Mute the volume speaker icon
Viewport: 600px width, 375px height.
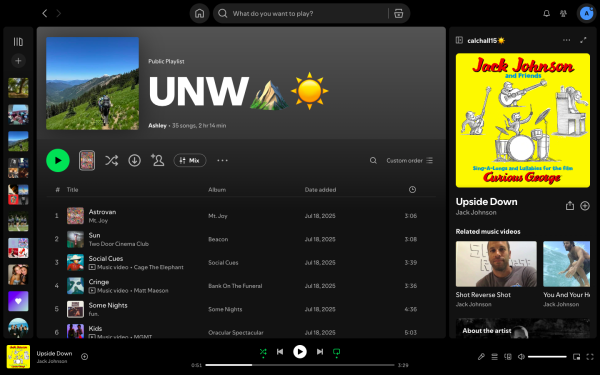coord(521,357)
